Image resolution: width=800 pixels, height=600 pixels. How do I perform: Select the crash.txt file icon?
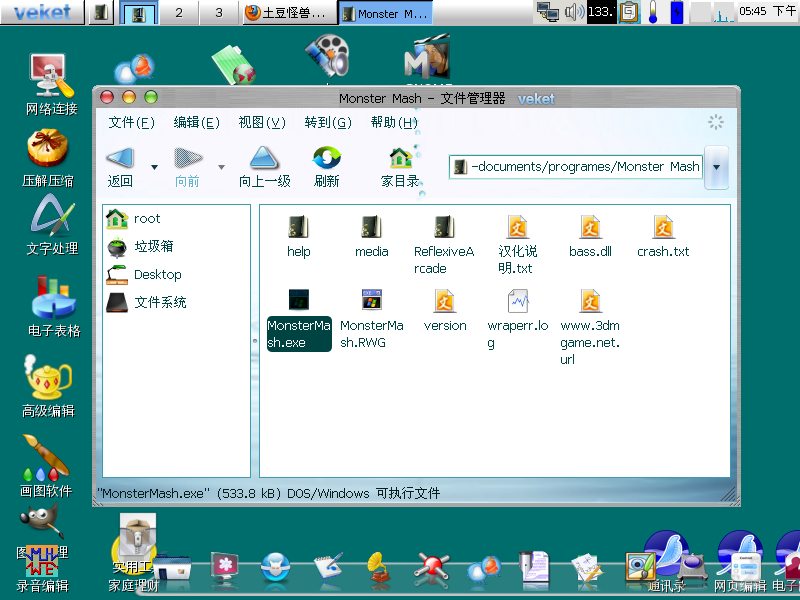pyautogui.click(x=663, y=228)
